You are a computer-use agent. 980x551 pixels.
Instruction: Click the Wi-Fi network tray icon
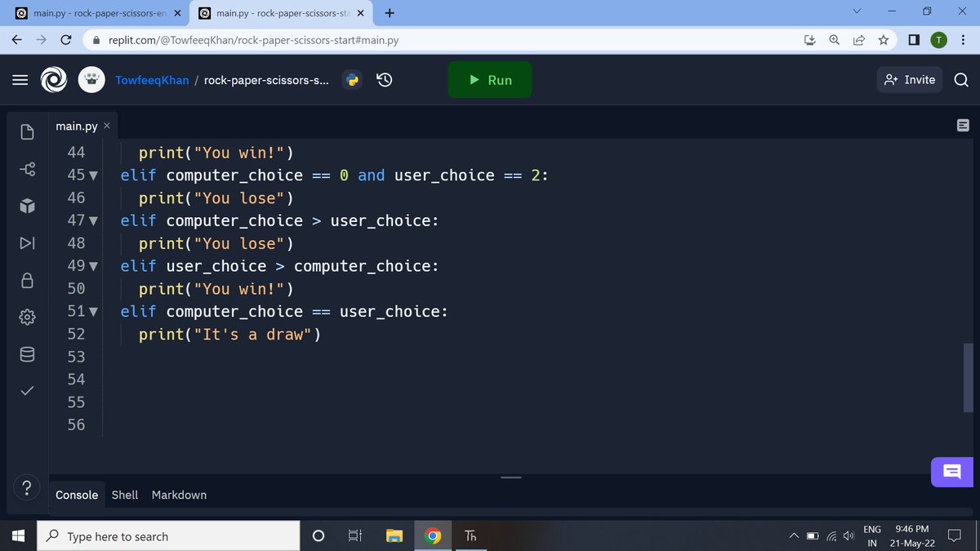[831, 536]
